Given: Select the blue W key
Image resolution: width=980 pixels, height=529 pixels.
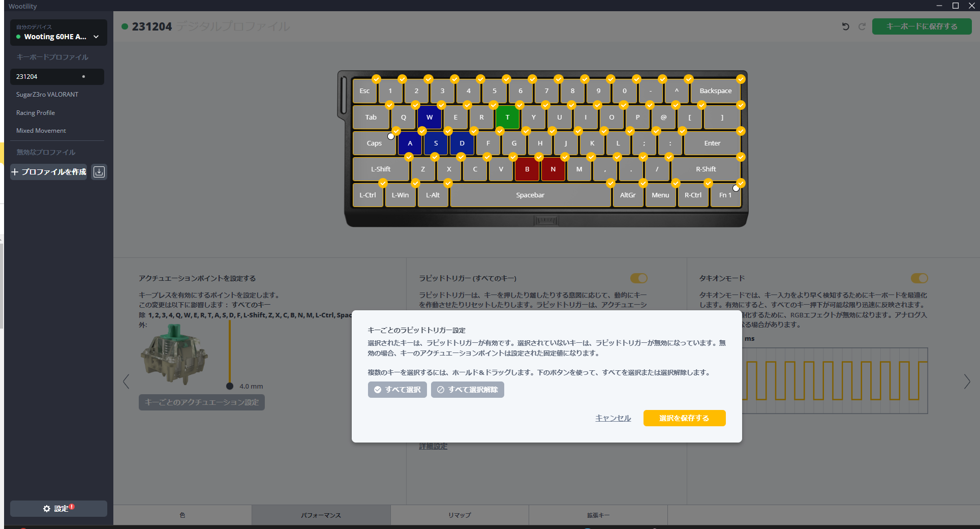Looking at the screenshot, I should pyautogui.click(x=430, y=117).
